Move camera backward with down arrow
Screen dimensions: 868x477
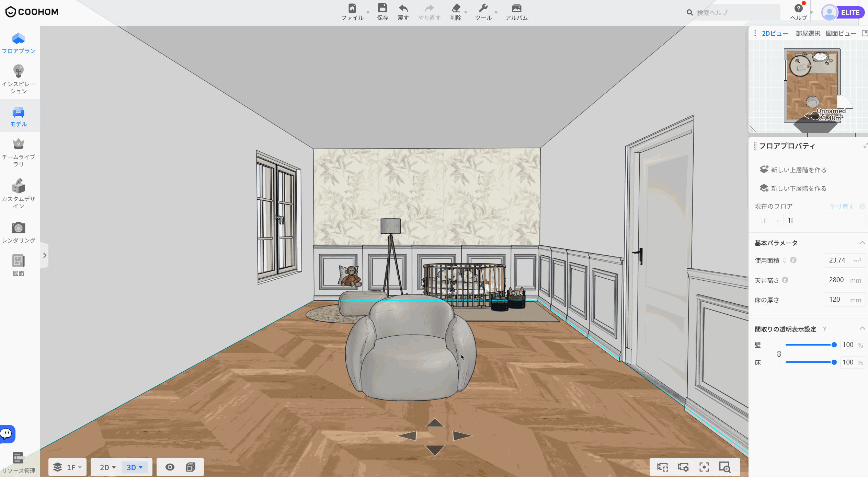click(435, 450)
